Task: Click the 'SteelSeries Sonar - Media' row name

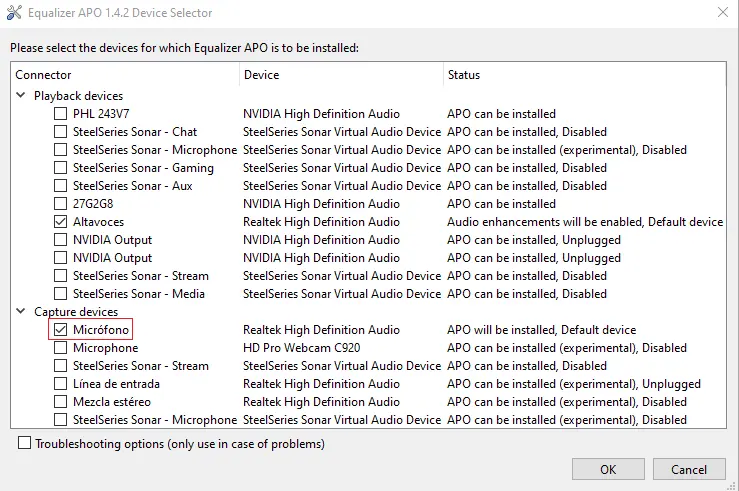Action: [x=139, y=294]
